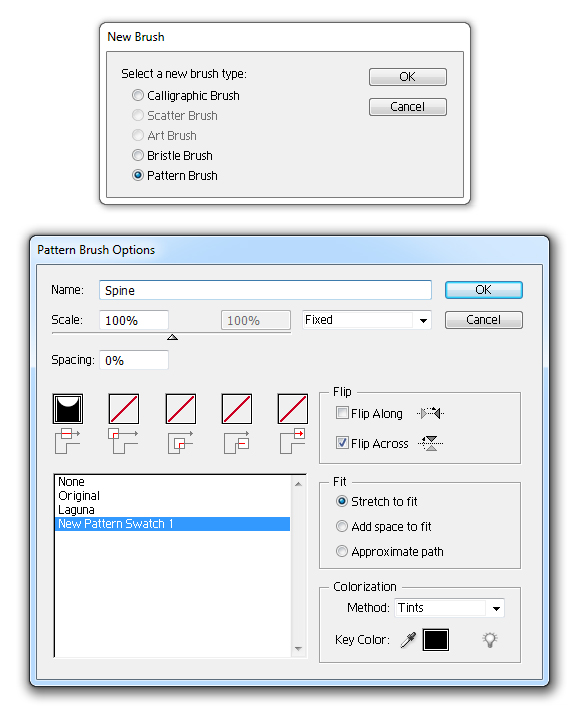Select the end tile thumbnail

click(293, 408)
